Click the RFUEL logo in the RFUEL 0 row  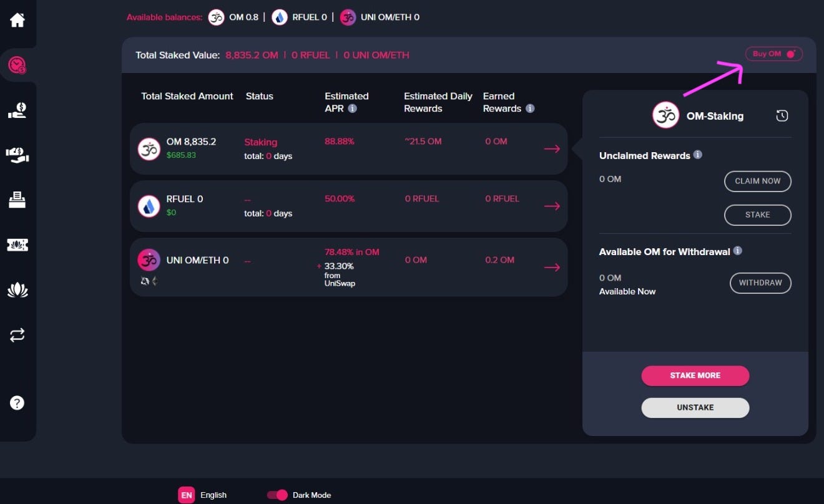pyautogui.click(x=149, y=206)
